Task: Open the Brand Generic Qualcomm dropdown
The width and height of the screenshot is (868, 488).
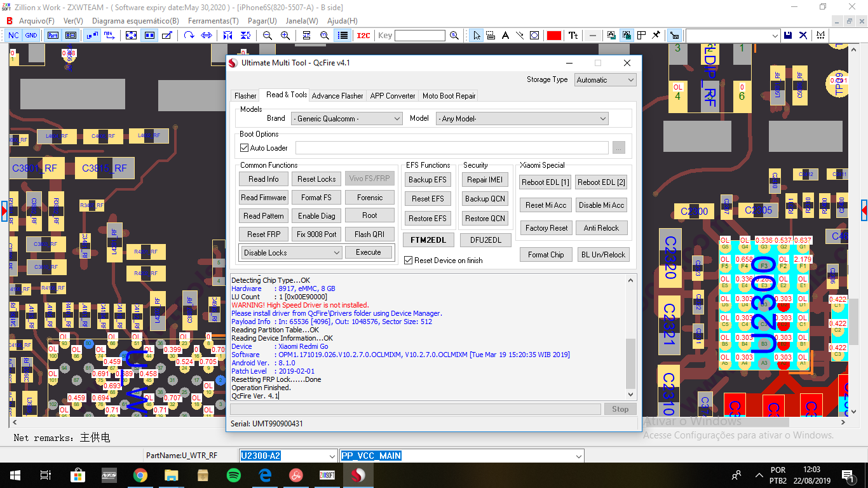Action: tap(347, 119)
